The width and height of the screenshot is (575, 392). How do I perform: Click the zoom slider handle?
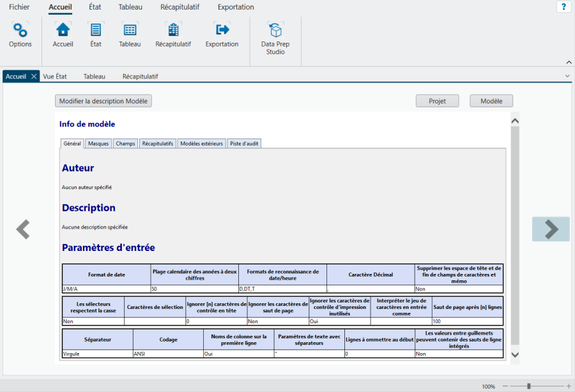coord(528,386)
